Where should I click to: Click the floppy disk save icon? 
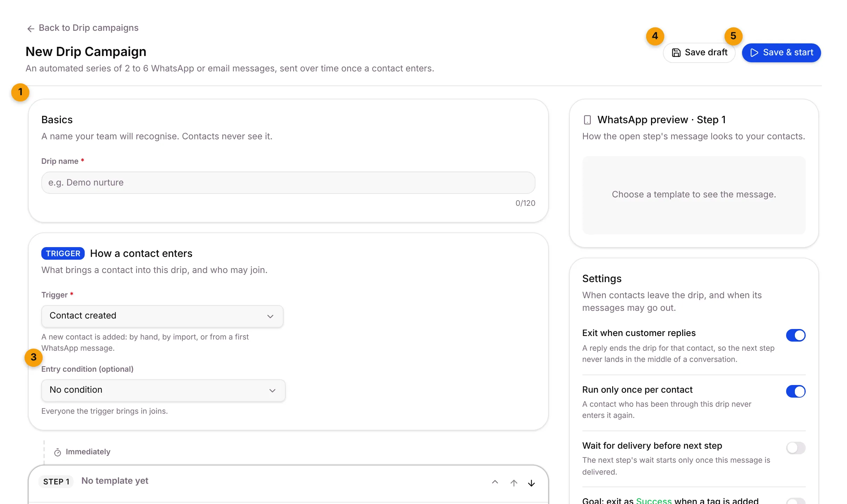pyautogui.click(x=676, y=52)
